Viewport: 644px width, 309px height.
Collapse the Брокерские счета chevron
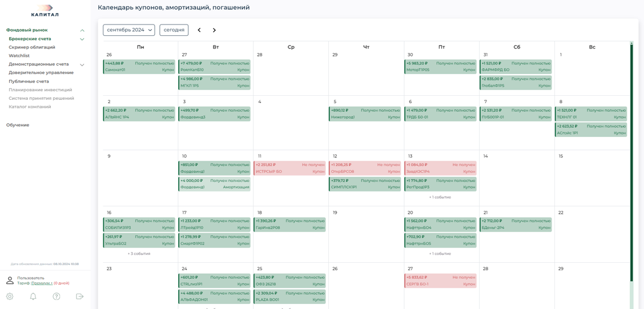(82, 39)
